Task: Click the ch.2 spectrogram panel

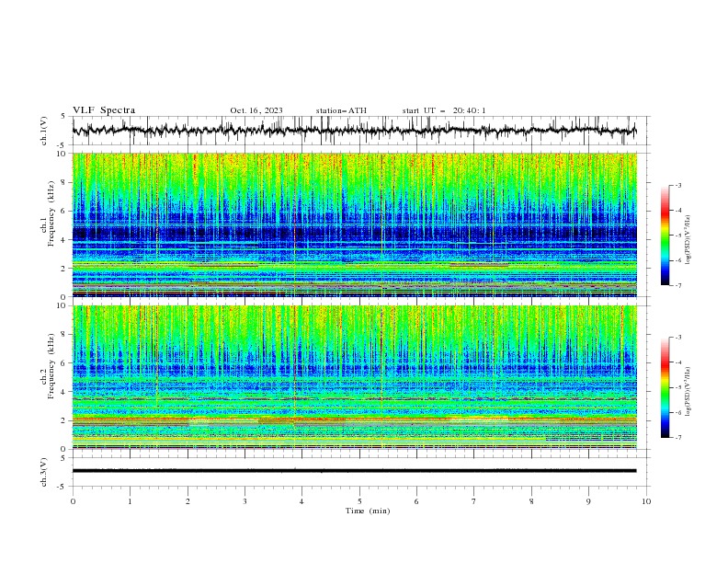Action: (x=354, y=377)
